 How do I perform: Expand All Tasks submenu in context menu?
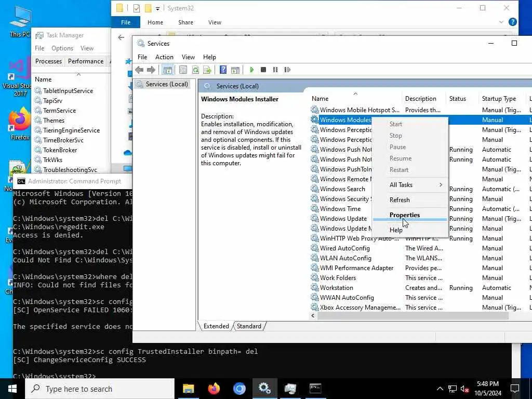[x=410, y=185]
